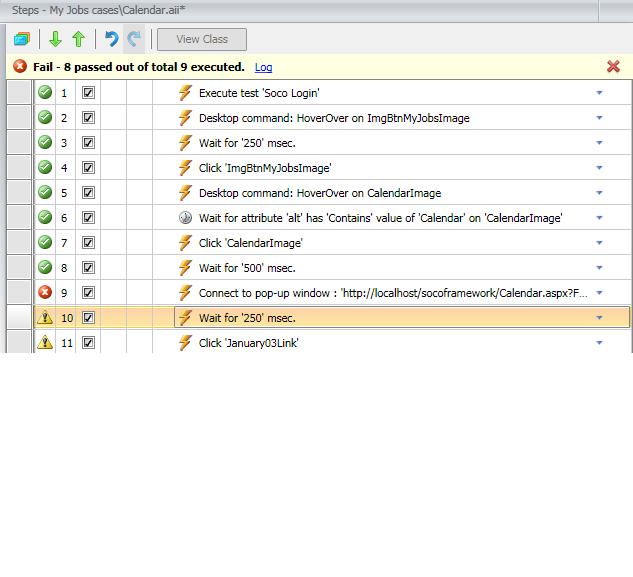Move step up with green up arrow
633x577 pixels.
pos(79,39)
